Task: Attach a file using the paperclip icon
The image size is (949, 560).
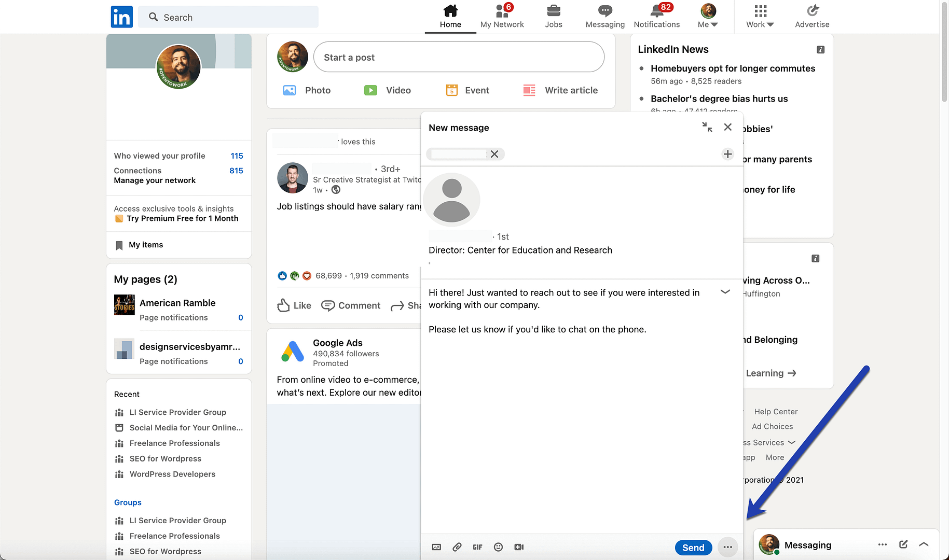Action: [x=457, y=547]
